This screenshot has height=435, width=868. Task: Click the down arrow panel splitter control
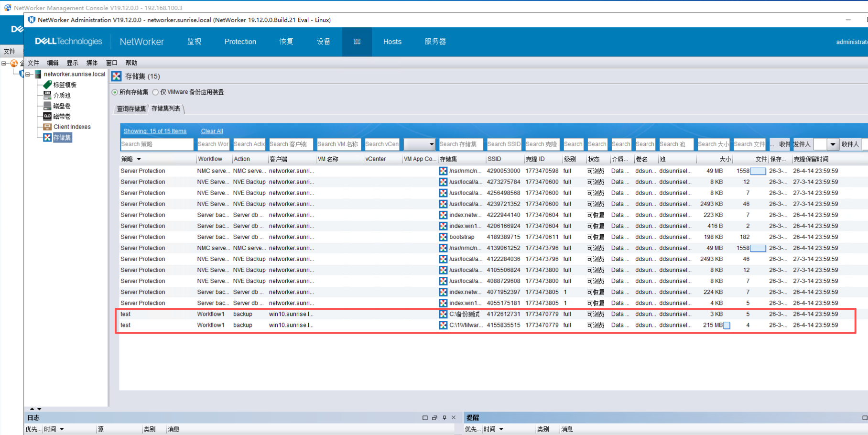pyautogui.click(x=39, y=409)
